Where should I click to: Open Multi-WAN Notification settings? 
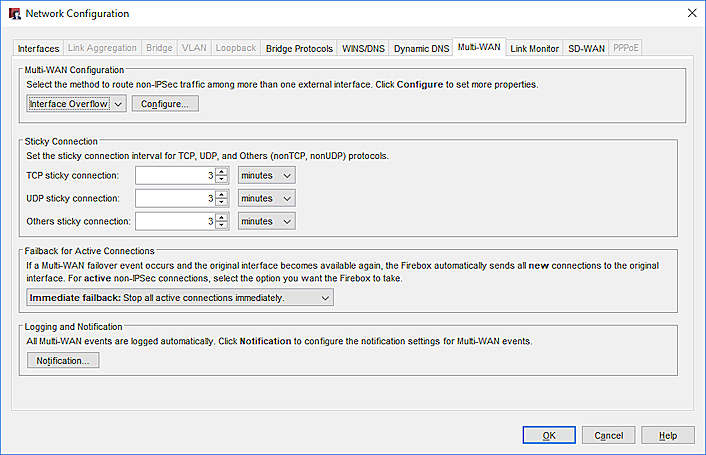click(x=63, y=361)
